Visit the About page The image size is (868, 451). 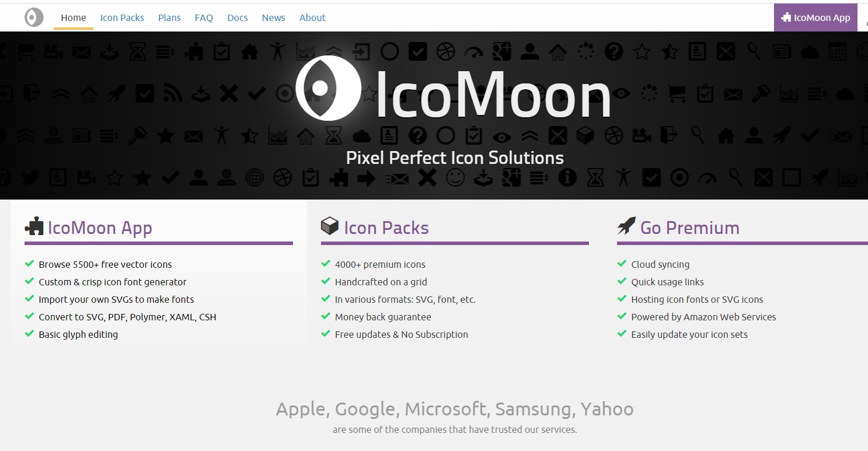[312, 18]
